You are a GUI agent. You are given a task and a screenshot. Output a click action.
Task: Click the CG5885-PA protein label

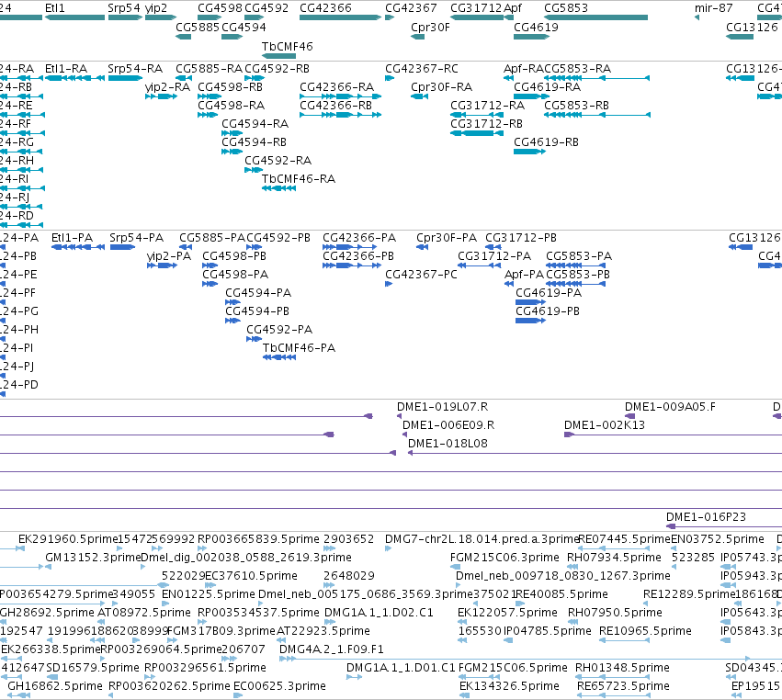212,238
